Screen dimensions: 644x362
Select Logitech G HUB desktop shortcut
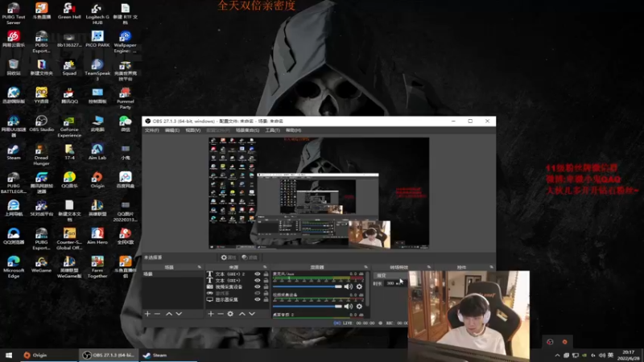[x=97, y=14]
